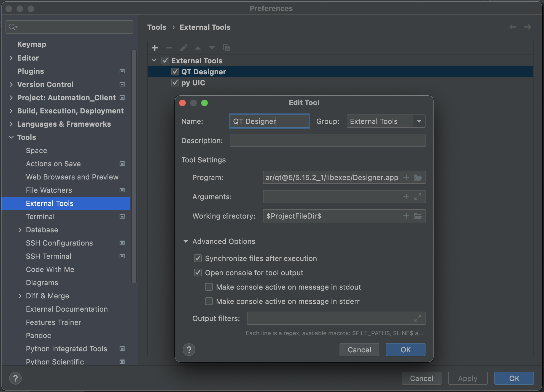
Task: Insert macro in Arguments field
Action: point(406,197)
